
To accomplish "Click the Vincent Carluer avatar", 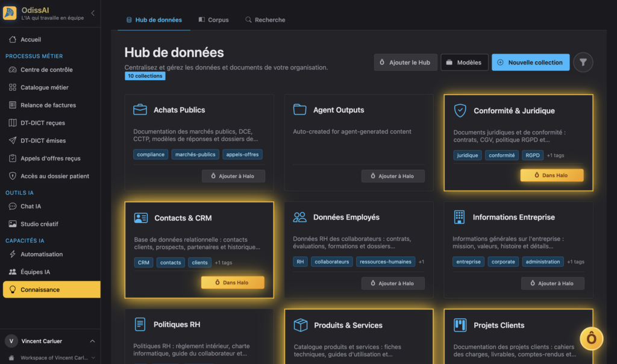I will pos(11,341).
